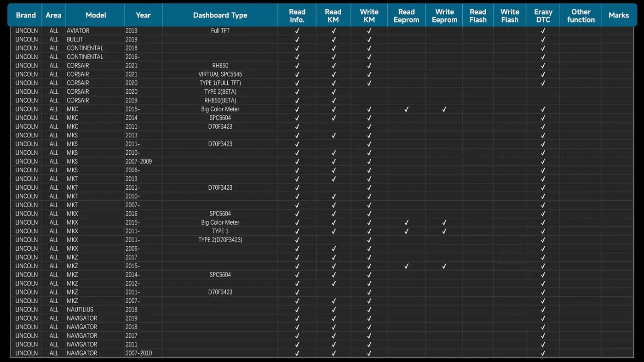This screenshot has height=362, width=644.
Task: Click the Read Flash column header
Action: tap(478, 16)
